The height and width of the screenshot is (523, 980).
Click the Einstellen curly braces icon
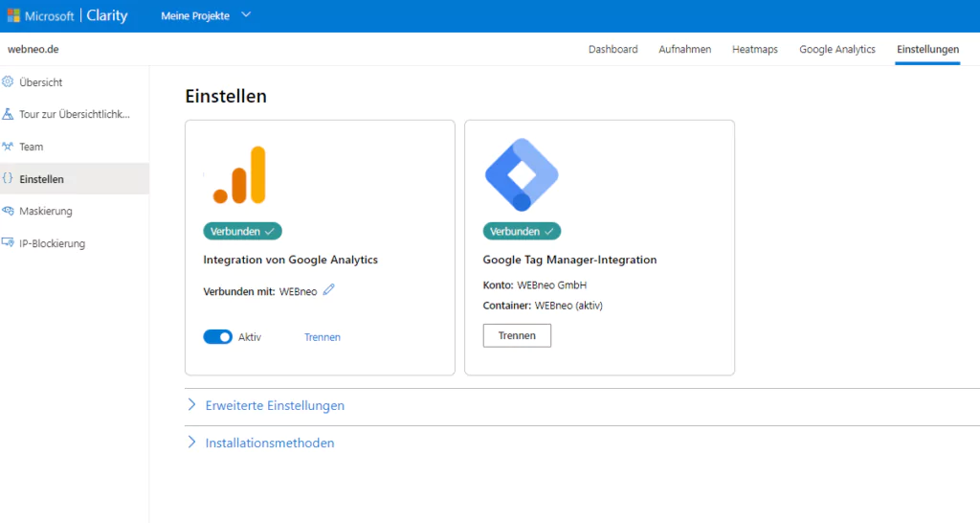coord(8,178)
